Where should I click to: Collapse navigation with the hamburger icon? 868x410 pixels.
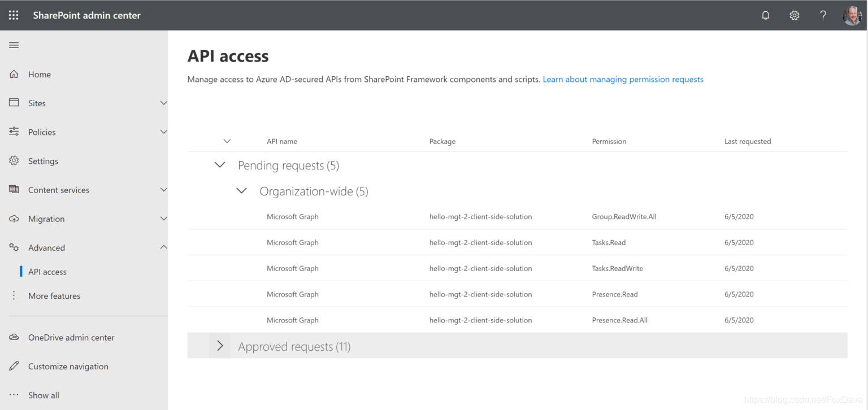[x=14, y=45]
